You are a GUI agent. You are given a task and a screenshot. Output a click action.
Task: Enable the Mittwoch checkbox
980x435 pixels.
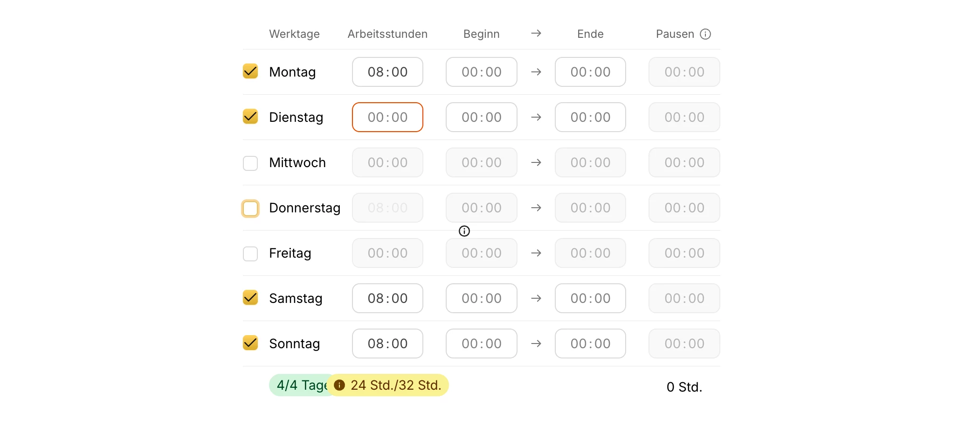coord(250,163)
